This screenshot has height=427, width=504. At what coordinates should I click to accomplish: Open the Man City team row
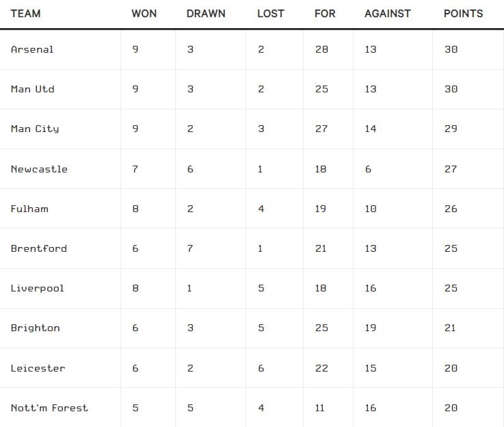coord(35,129)
